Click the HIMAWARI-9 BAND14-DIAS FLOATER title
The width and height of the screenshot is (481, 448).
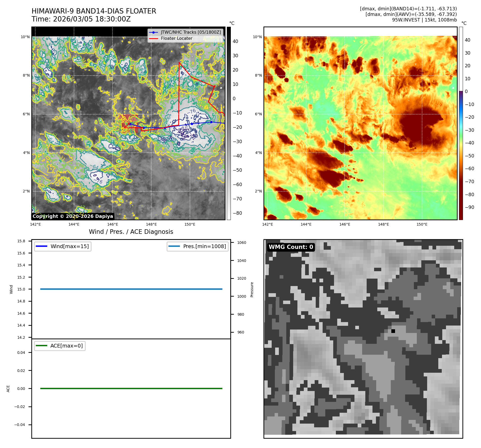[94, 11]
